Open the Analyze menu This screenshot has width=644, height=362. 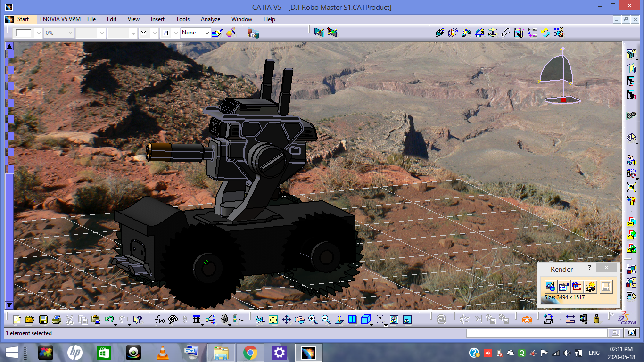(210, 19)
